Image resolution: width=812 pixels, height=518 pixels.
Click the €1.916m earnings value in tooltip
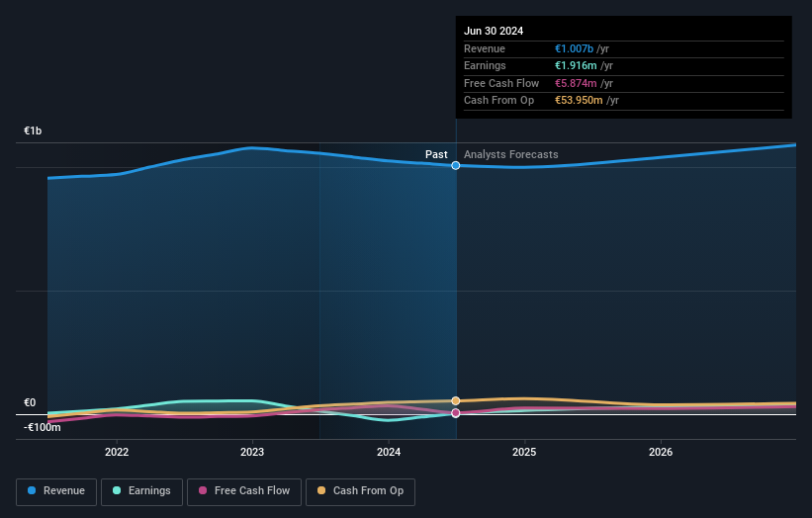point(576,65)
